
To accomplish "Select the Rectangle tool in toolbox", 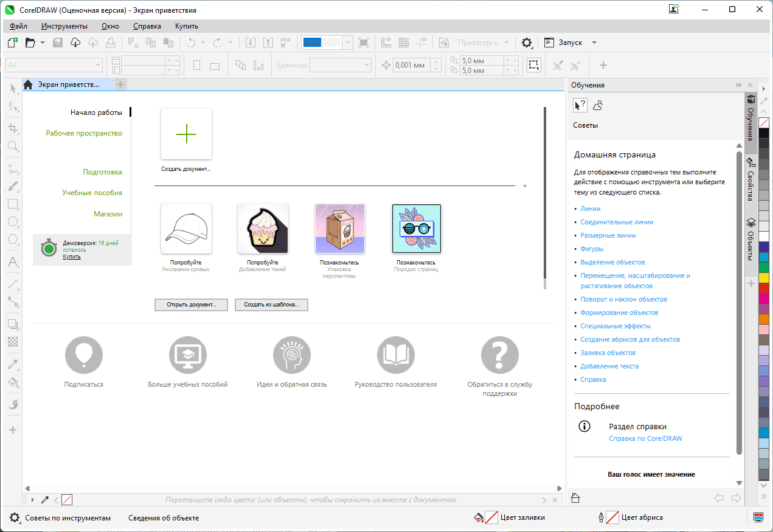I will (x=12, y=204).
